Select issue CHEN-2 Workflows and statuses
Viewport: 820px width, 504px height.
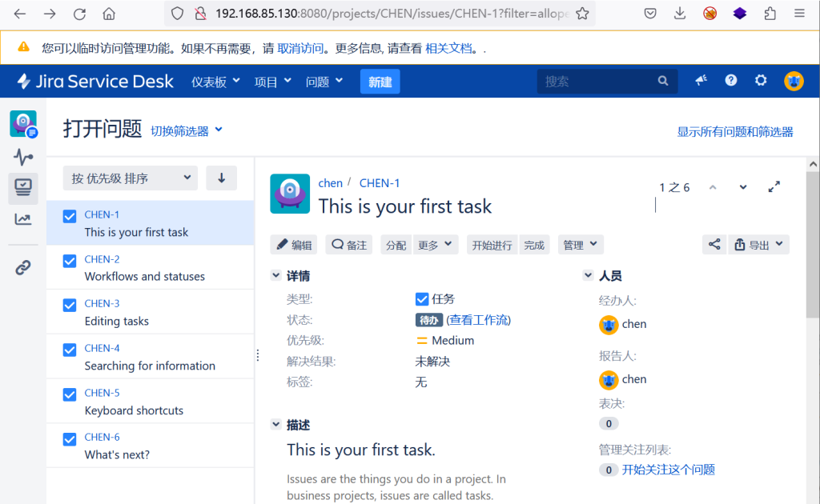pyautogui.click(x=151, y=267)
